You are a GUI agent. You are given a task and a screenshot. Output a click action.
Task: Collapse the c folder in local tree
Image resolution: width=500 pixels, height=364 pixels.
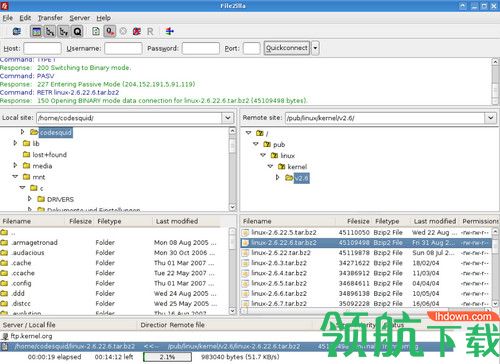click(22, 188)
